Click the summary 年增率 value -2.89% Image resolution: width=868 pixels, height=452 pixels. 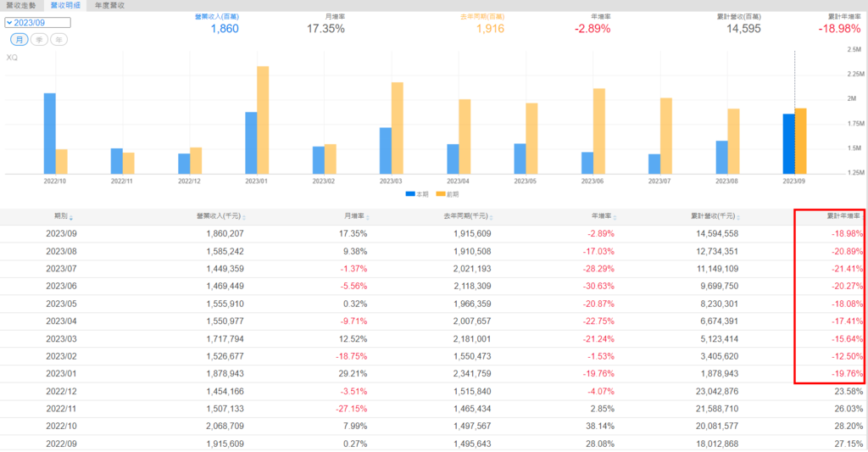(x=593, y=29)
